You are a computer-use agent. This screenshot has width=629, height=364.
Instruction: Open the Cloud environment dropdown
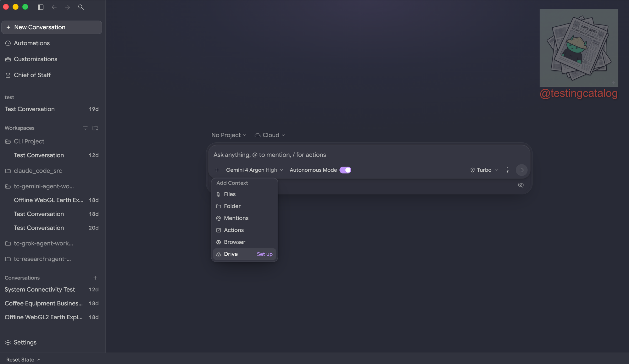[x=270, y=135]
